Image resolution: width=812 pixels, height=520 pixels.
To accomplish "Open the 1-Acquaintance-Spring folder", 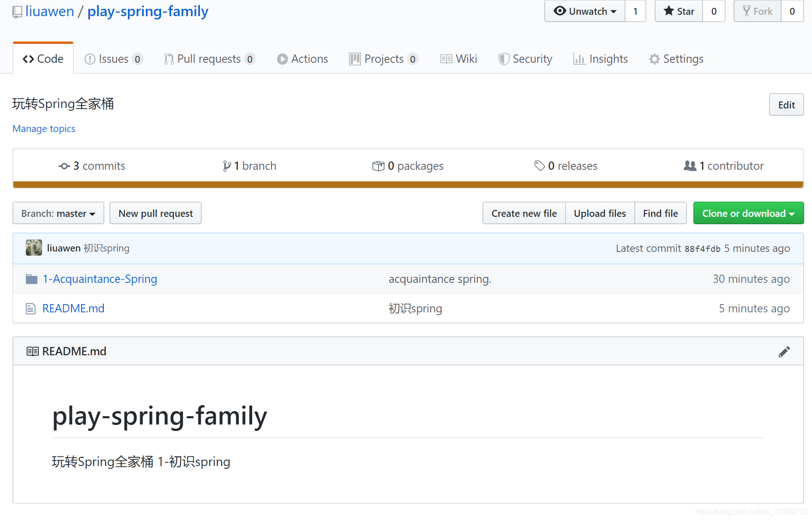I will [x=100, y=279].
